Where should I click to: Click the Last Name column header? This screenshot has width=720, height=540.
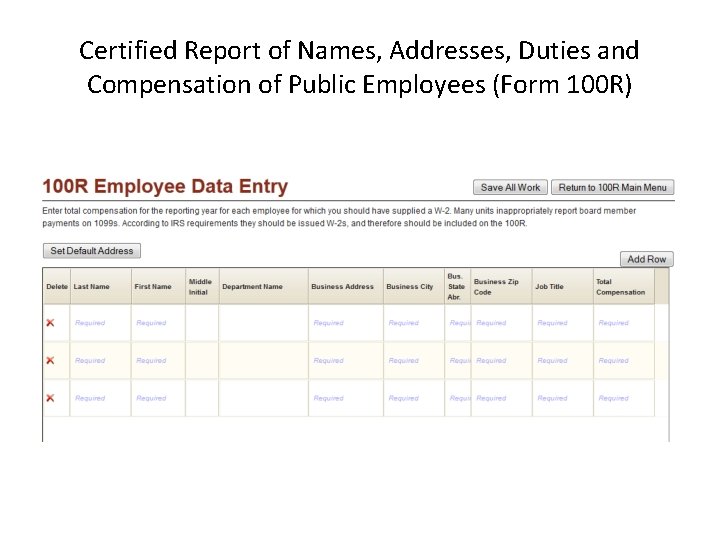pyautogui.click(x=101, y=287)
